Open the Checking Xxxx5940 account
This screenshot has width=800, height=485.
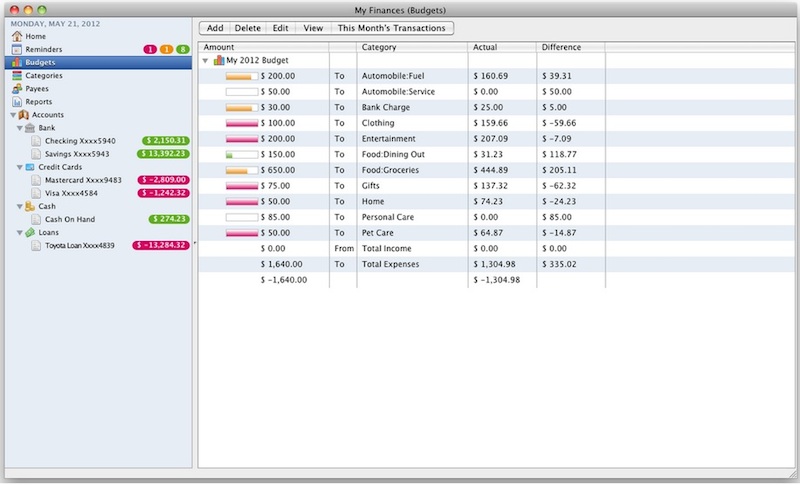pyautogui.click(x=80, y=141)
